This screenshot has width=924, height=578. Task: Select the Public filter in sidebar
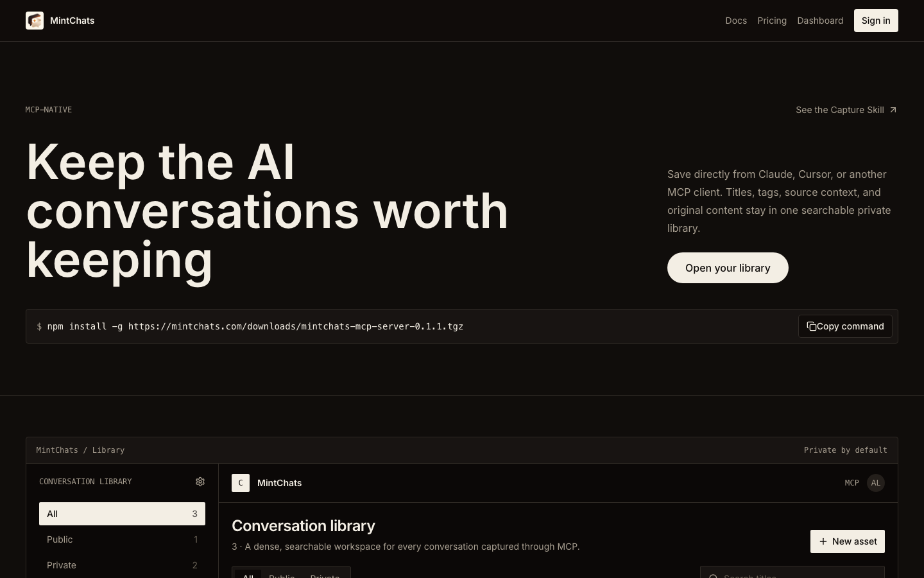[x=122, y=539]
